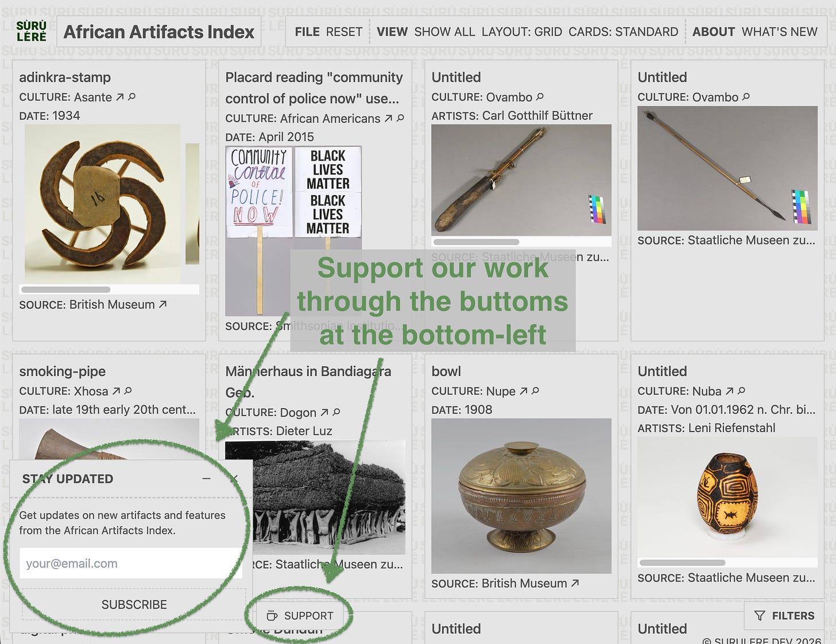Click image scrollbar in Nuba card
This screenshot has width=836, height=644.
click(683, 562)
